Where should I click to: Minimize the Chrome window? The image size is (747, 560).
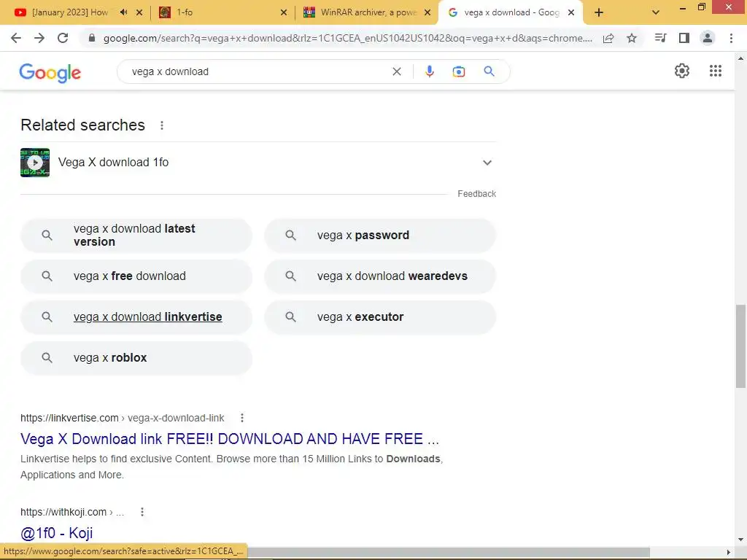point(682,7)
